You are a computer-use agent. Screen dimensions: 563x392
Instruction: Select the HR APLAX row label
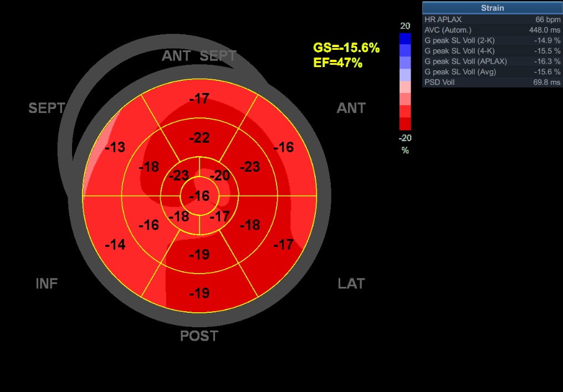click(443, 19)
